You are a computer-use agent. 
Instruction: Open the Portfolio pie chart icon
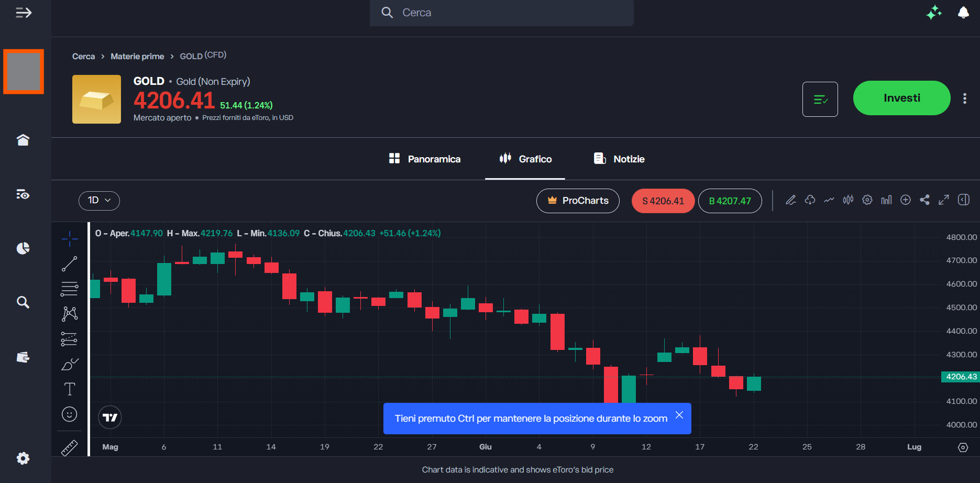point(23,248)
